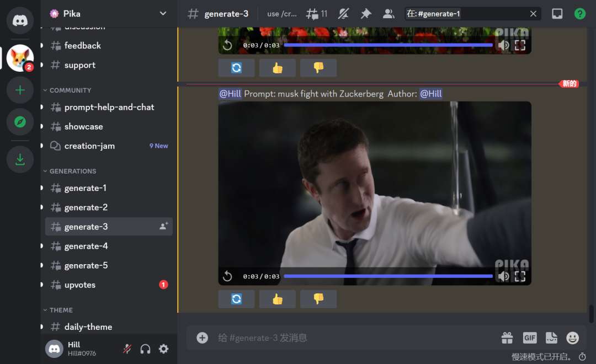Regenerate the musk fight video
This screenshot has height=364, width=596.
[236, 299]
